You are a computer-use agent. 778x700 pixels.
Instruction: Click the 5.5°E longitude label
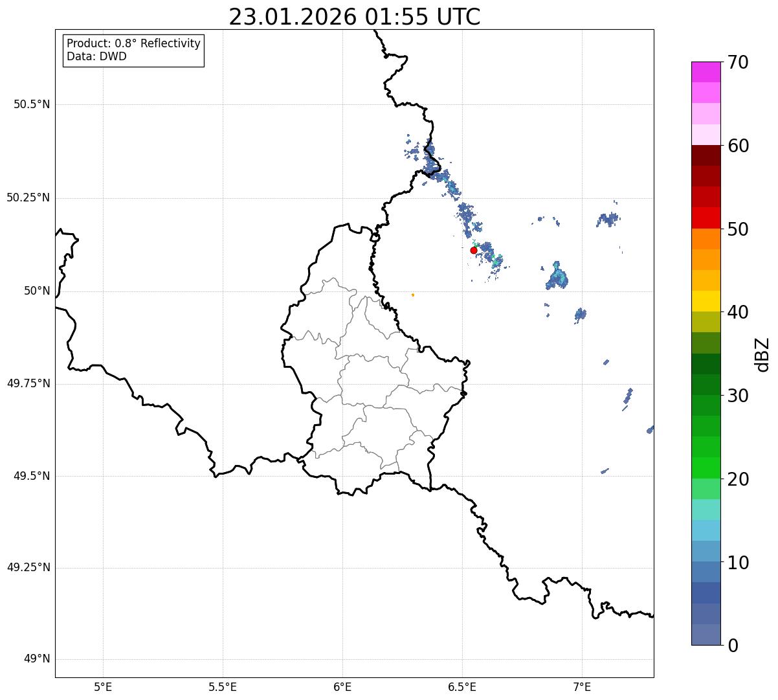223,686
